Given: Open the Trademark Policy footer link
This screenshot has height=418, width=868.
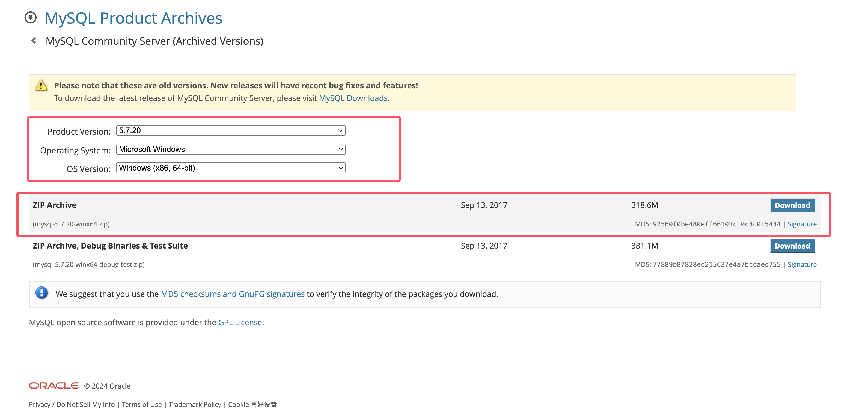Looking at the screenshot, I should pyautogui.click(x=195, y=404).
